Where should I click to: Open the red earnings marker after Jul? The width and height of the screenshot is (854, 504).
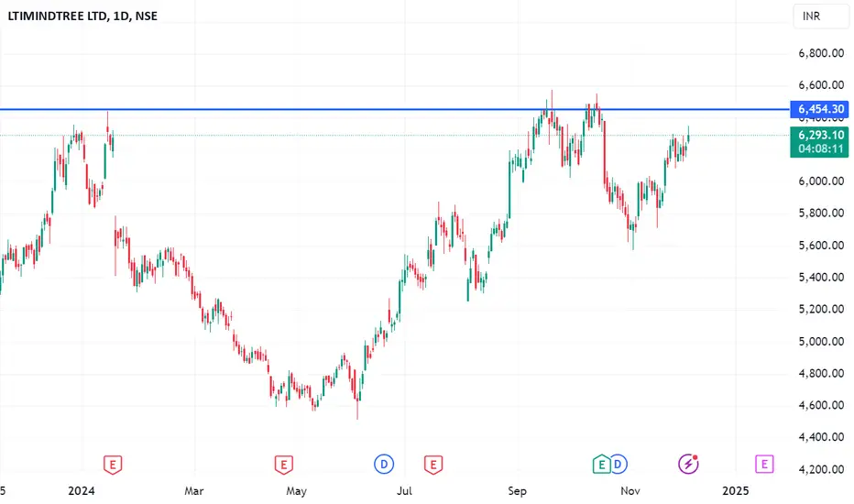click(433, 465)
